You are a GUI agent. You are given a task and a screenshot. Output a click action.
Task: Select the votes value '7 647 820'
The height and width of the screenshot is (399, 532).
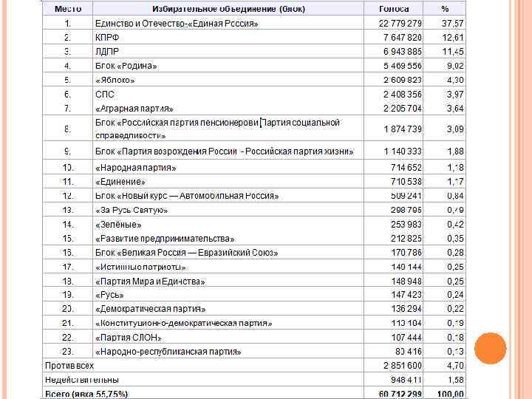pos(403,38)
